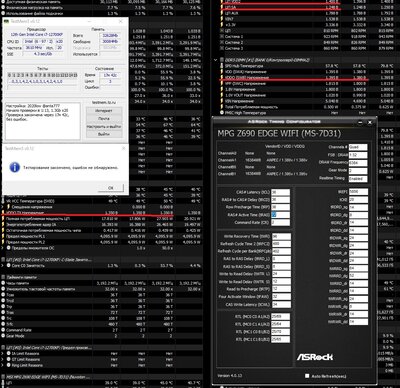Click the fan icon beside Система 1 row

click(x=222, y=37)
